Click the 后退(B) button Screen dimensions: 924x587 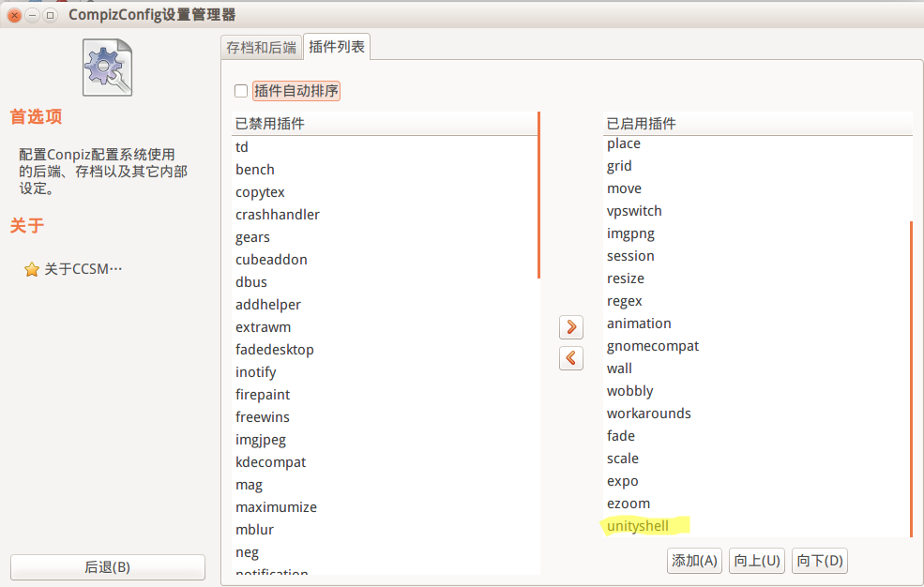click(x=108, y=567)
